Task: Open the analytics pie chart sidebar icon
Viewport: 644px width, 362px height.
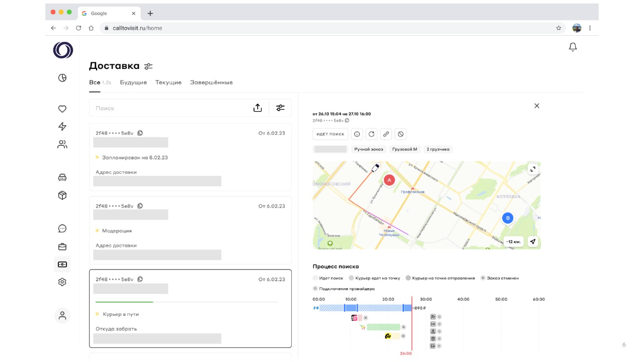Action: click(x=62, y=78)
